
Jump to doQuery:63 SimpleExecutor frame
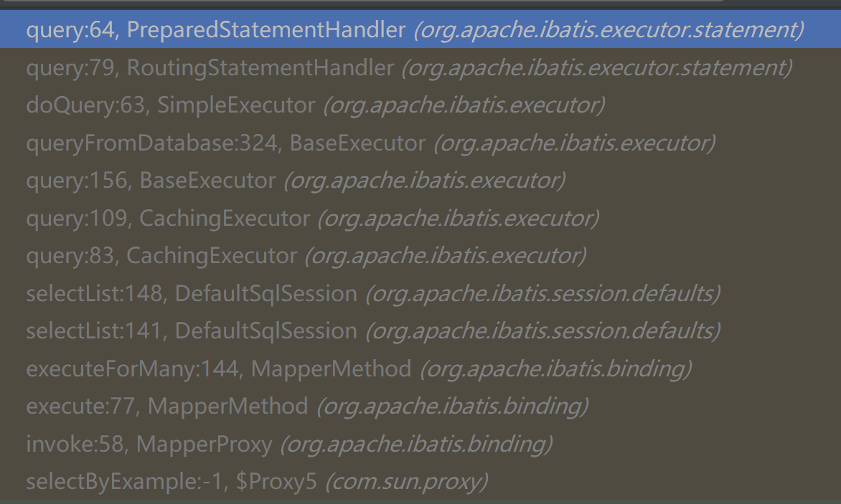(170, 106)
